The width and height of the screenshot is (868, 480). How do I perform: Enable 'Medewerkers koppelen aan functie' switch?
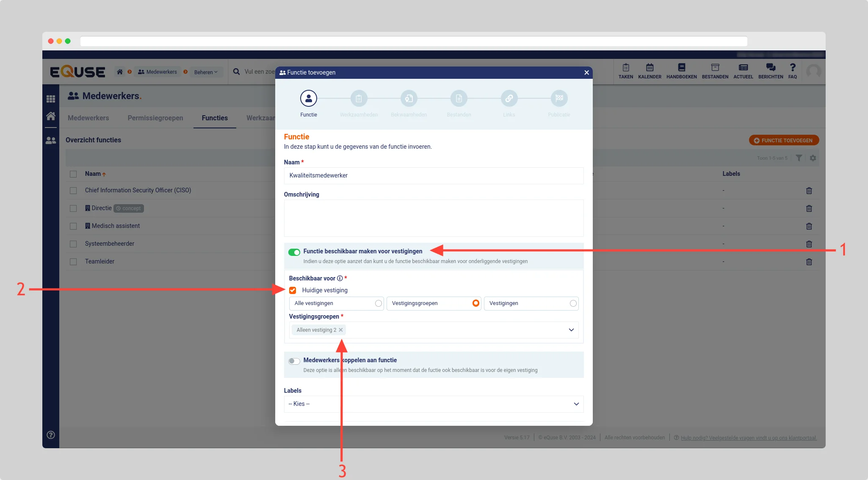point(294,361)
